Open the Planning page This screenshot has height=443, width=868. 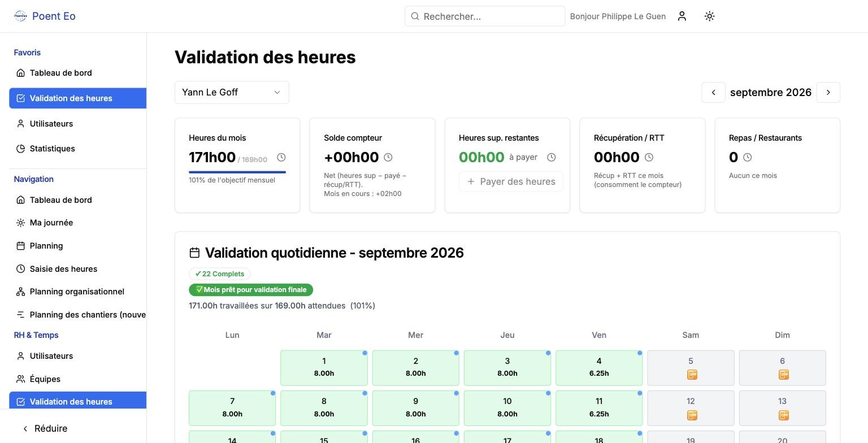[77, 246]
